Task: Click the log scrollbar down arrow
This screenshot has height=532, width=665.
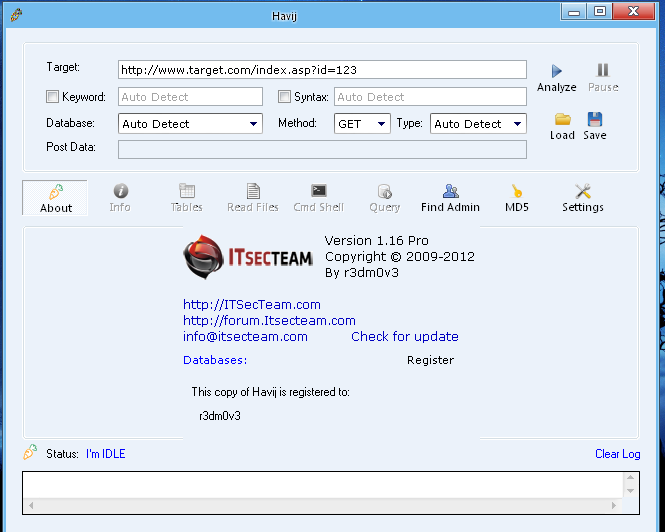Action: coord(630,491)
